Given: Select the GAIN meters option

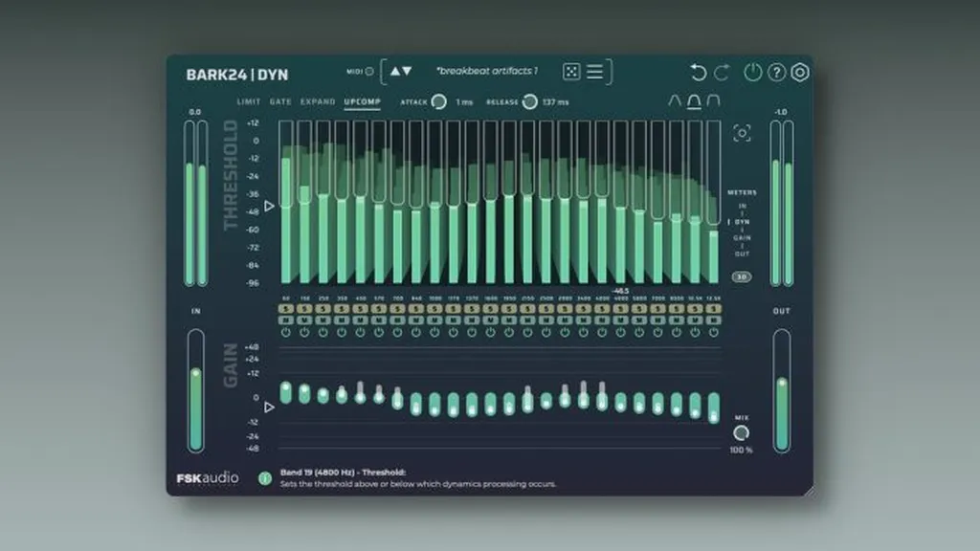Looking at the screenshot, I should point(742,237).
